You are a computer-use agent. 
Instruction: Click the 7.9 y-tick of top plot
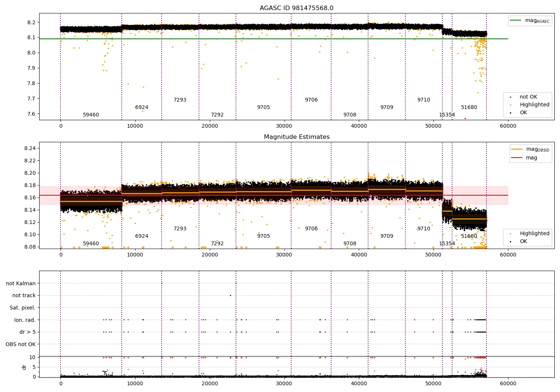point(31,68)
